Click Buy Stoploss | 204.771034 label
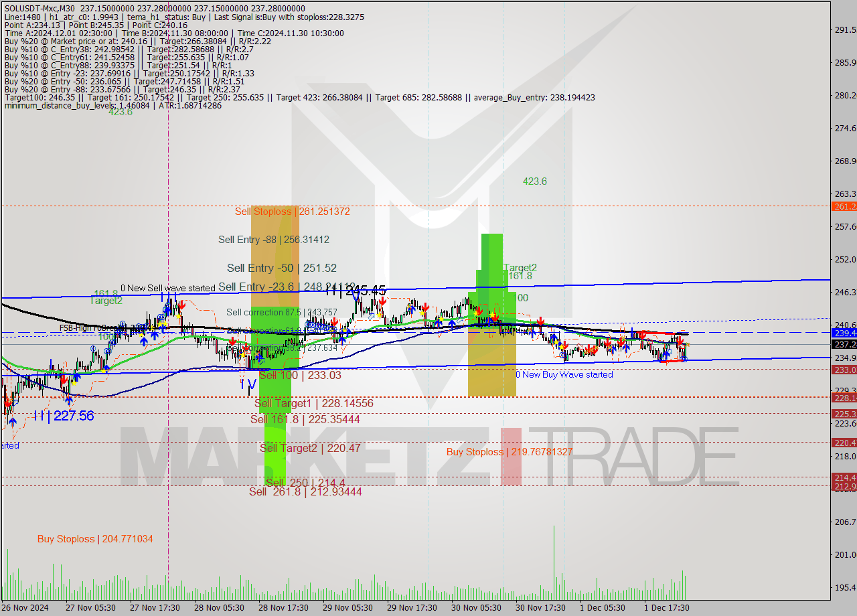Viewport: 857px width, 616px height. (x=95, y=539)
